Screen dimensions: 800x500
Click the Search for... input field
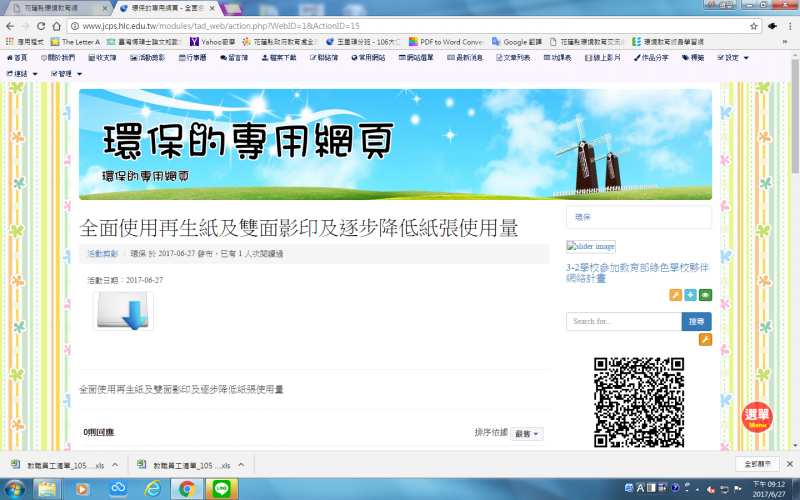tap(623, 321)
